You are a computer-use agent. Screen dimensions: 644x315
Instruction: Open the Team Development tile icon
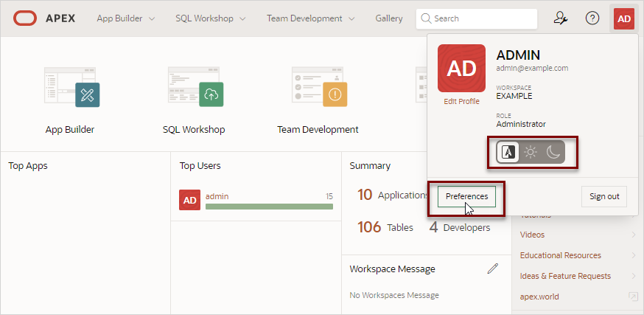pyautogui.click(x=319, y=87)
